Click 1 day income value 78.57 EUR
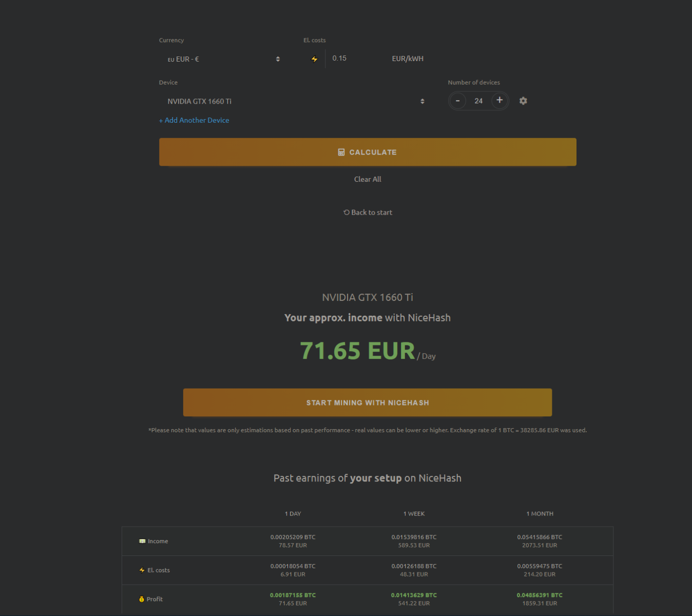The height and width of the screenshot is (616, 692). 293,546
